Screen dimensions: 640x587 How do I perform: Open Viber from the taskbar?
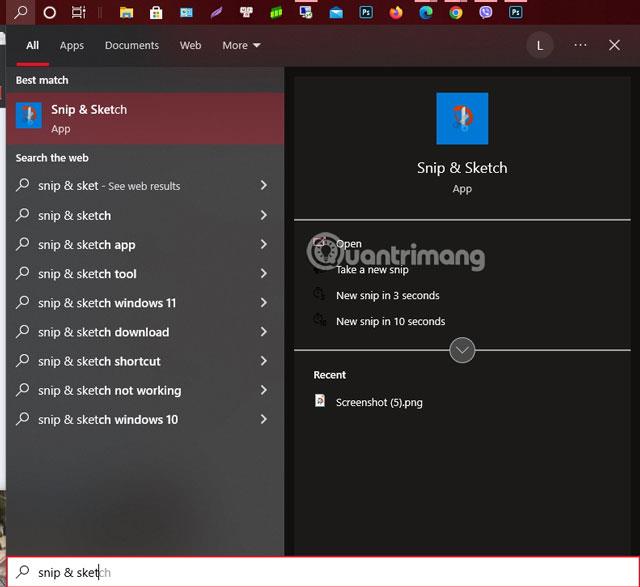(486, 13)
